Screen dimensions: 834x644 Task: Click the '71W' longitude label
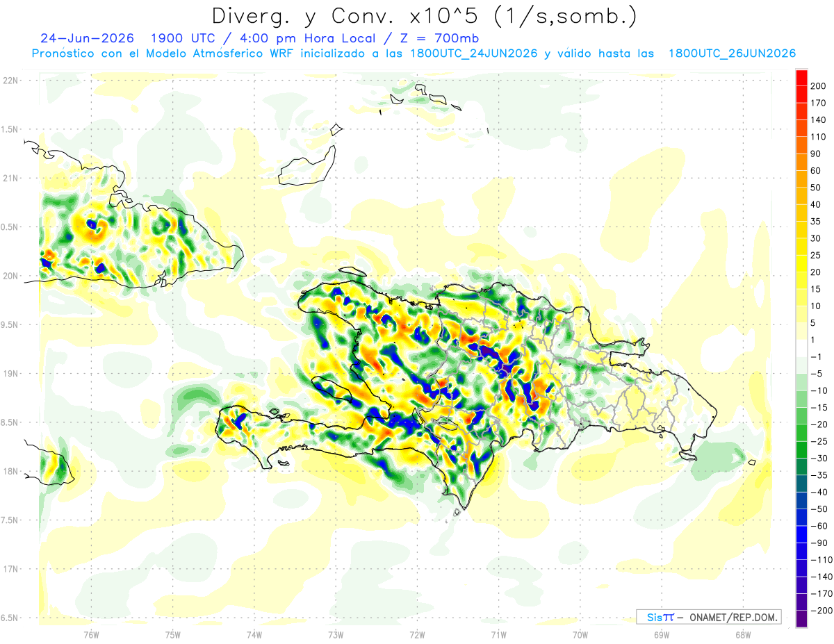(x=498, y=634)
